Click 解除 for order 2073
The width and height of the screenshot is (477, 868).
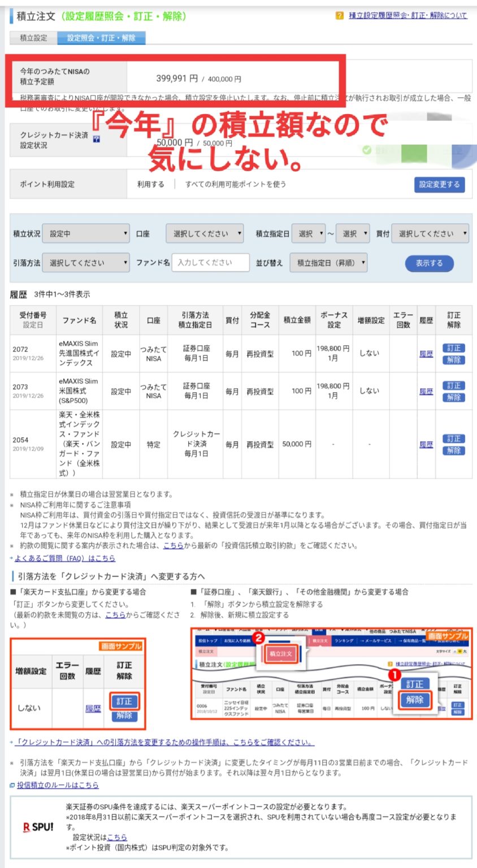pyautogui.click(x=454, y=397)
